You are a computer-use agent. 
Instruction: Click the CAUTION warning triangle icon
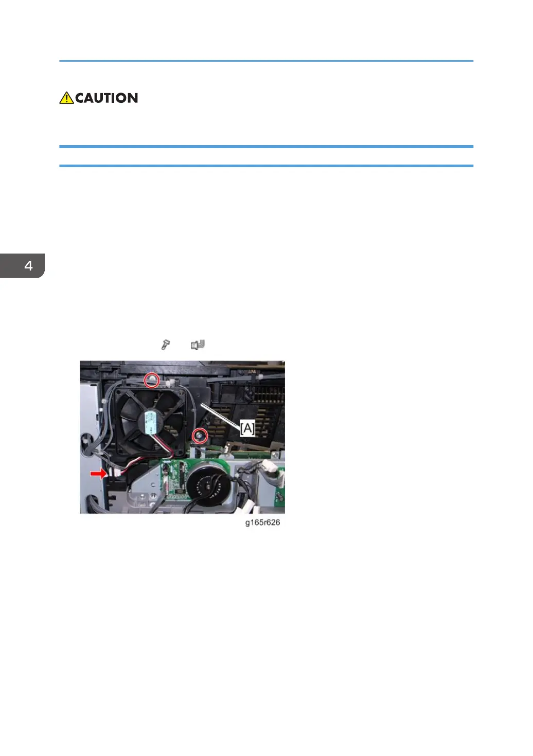click(66, 98)
